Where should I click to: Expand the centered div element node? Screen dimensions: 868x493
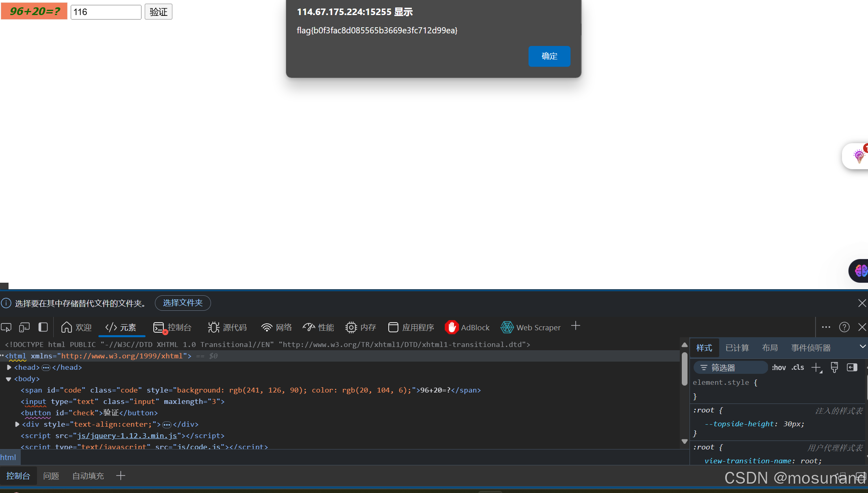tap(17, 424)
